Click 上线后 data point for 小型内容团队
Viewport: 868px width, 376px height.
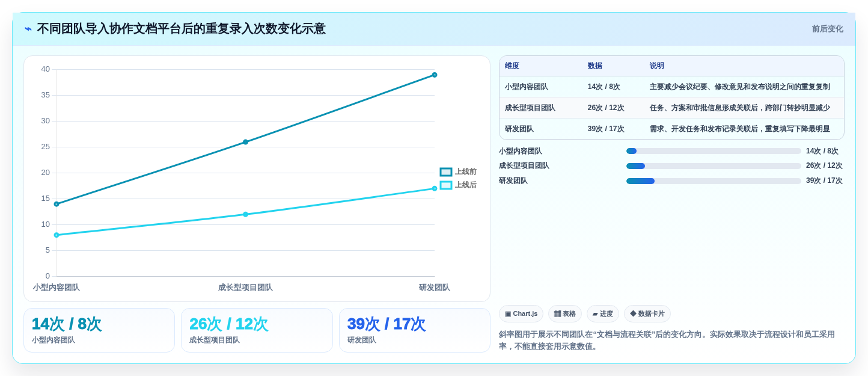57,235
